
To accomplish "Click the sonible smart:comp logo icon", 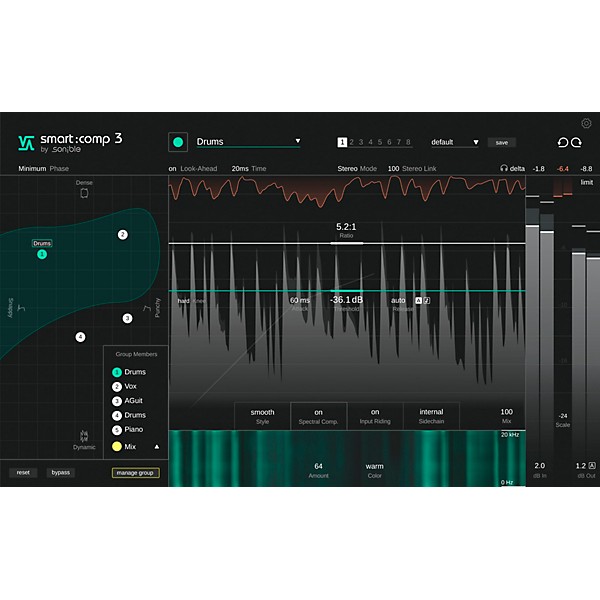I will [26, 143].
